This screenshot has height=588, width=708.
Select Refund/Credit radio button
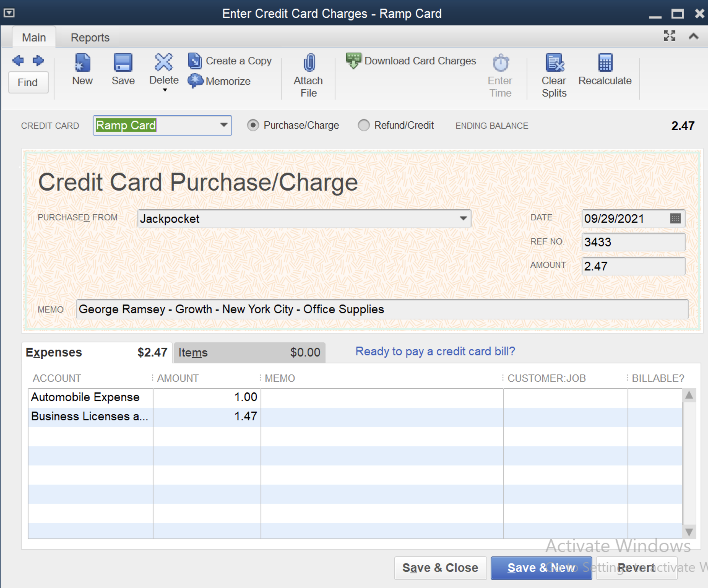coord(364,125)
